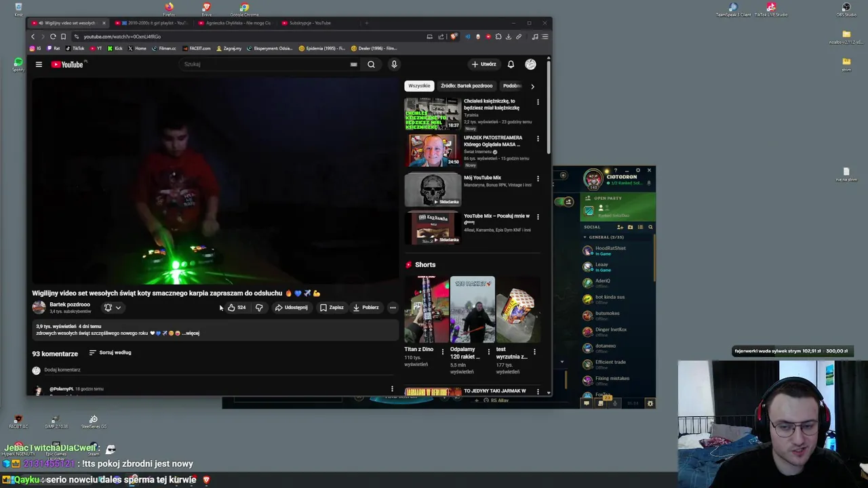The width and height of the screenshot is (868, 488).
Task: Open the on-screen keyboard icon in search box
Action: click(x=353, y=64)
